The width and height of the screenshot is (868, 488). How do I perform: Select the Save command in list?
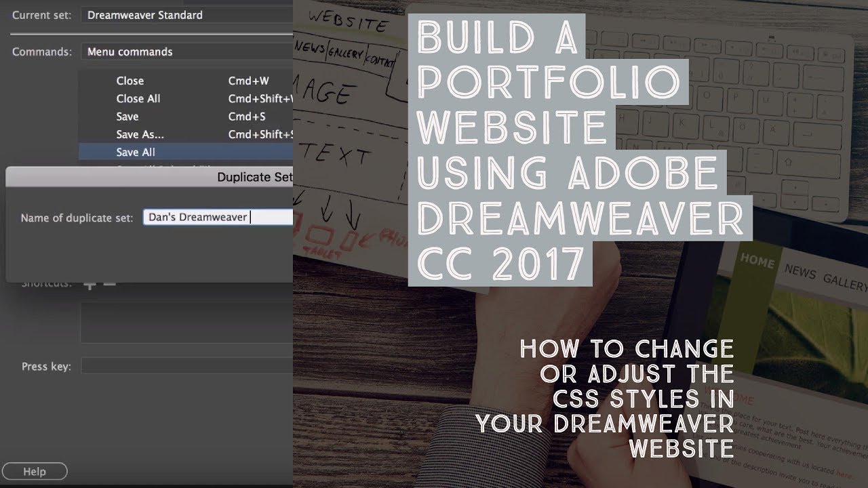[186, 117]
